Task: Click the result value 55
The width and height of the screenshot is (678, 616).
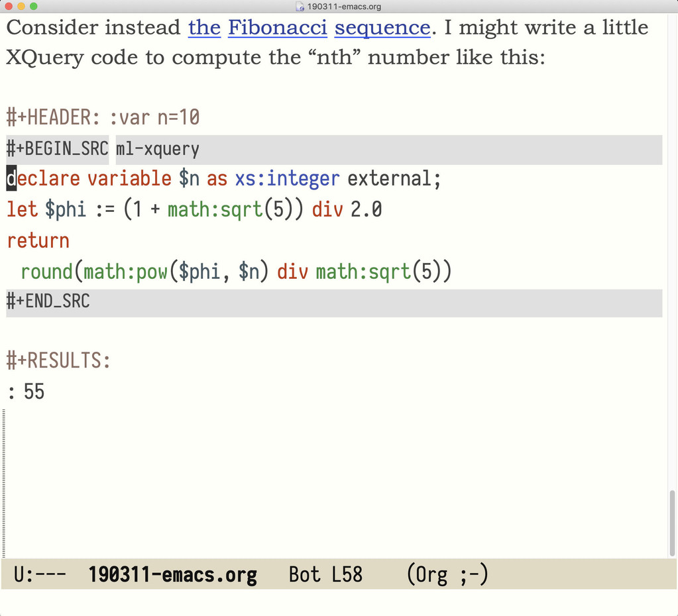Action: click(x=34, y=391)
